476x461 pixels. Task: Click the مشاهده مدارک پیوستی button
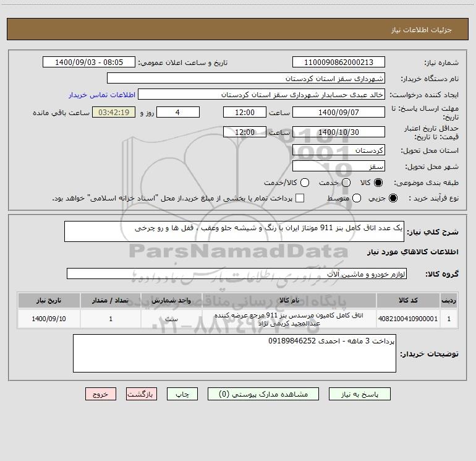click(263, 394)
